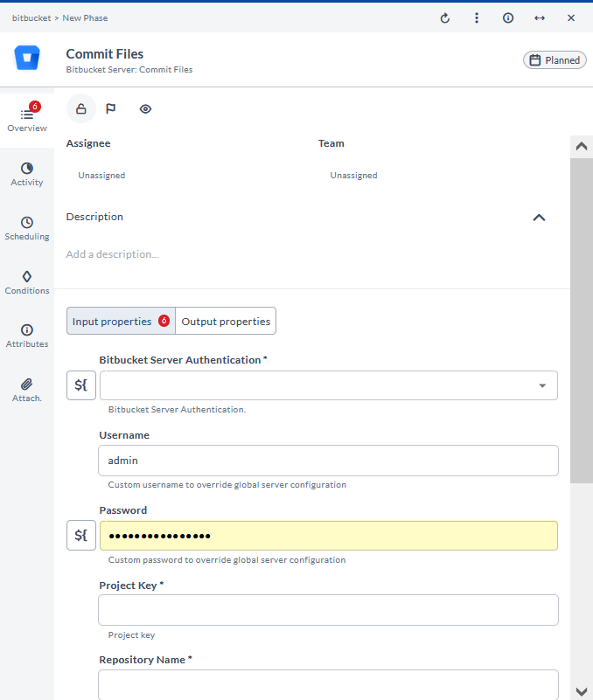
Task: Click the Project Key input field
Action: click(328, 610)
